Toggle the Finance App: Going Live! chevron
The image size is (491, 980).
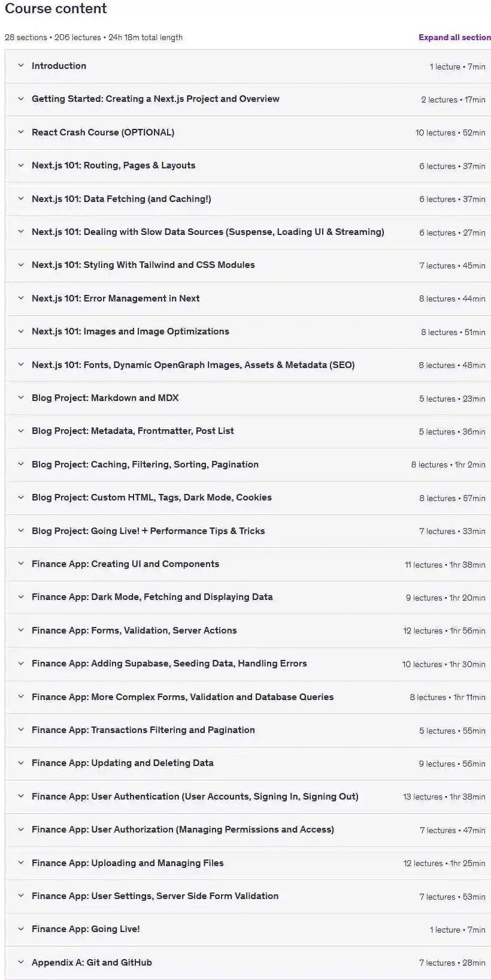point(21,929)
